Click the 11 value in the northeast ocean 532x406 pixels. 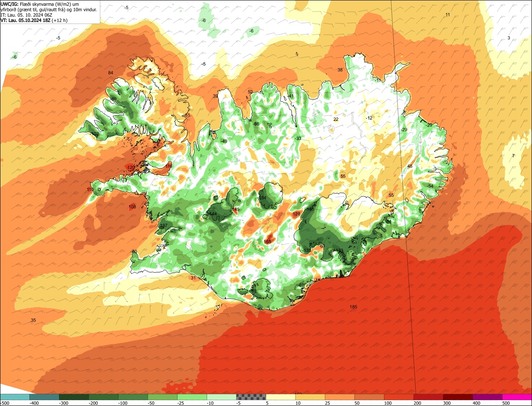point(448,15)
